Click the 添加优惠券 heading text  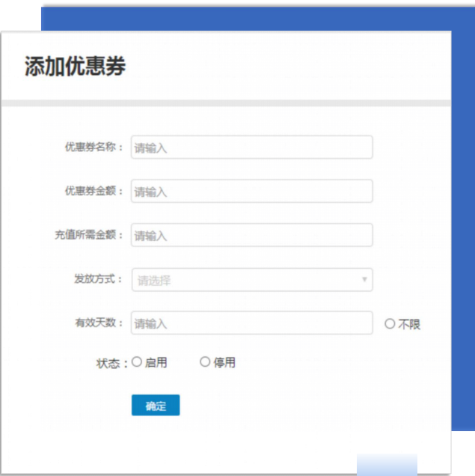pyautogui.click(x=75, y=66)
